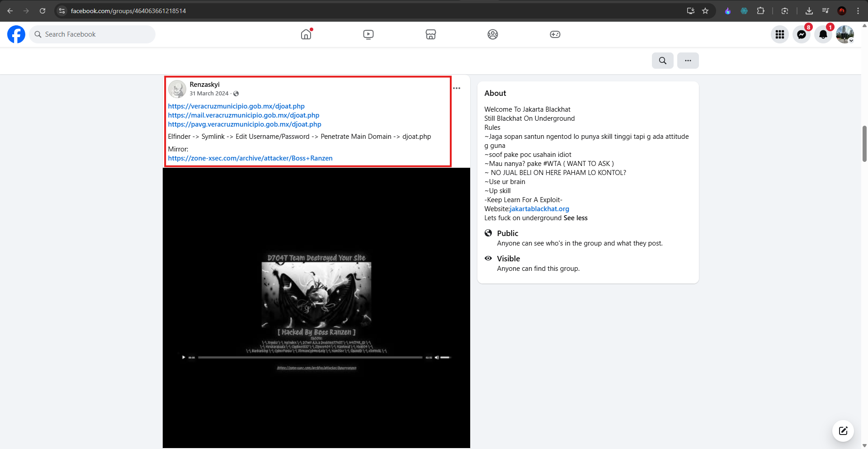
Task: Open the jakartablackhat.org website link
Action: pos(539,209)
